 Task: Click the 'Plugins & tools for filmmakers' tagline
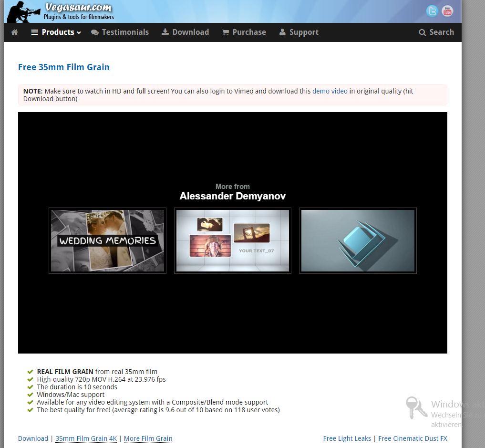point(79,17)
